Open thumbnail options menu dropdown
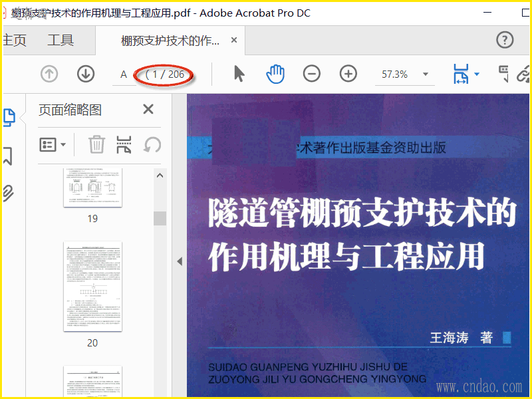532x399 pixels. click(x=53, y=145)
